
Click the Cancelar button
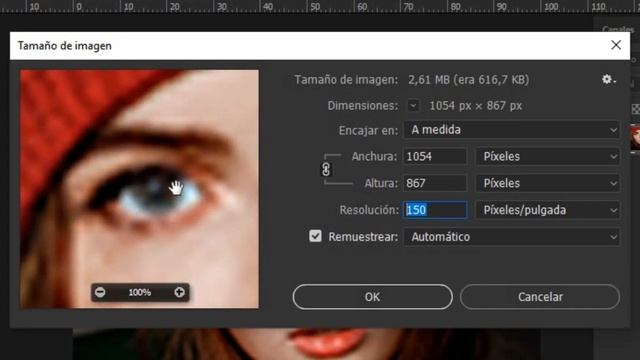click(x=540, y=297)
